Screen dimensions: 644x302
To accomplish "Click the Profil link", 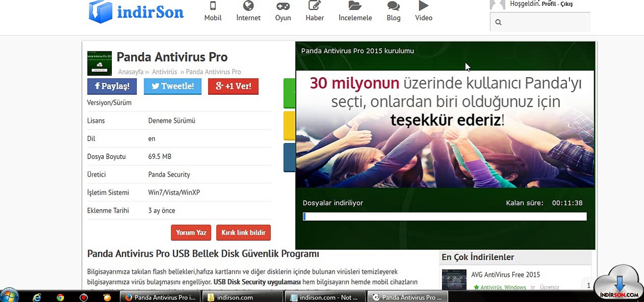I will [x=549, y=4].
